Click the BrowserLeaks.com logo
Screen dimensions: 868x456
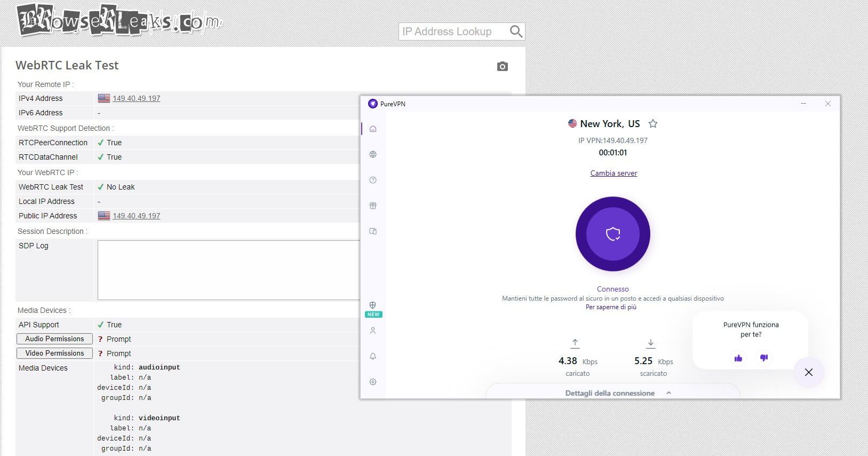point(120,20)
